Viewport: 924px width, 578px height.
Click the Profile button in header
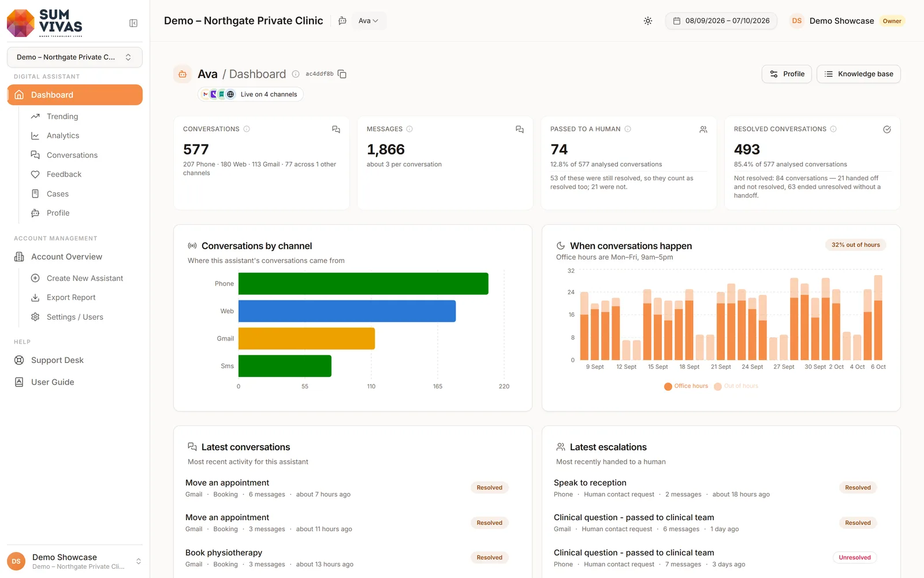[x=787, y=74]
